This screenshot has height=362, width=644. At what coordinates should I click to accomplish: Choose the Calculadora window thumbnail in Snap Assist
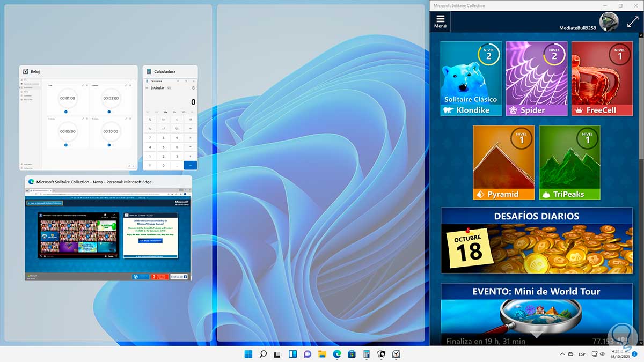tap(170, 118)
